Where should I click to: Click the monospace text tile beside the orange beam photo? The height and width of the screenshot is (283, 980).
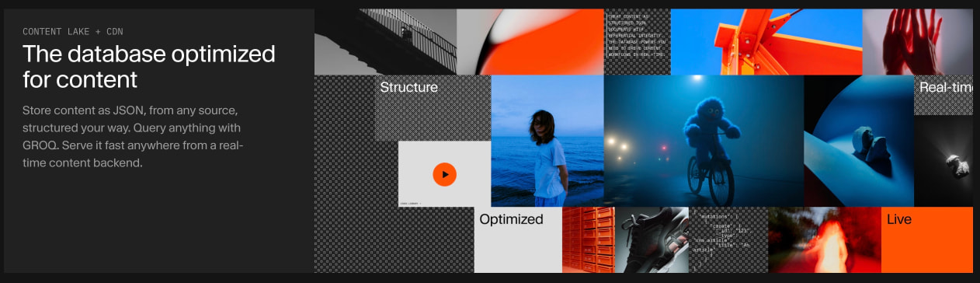[x=637, y=42]
